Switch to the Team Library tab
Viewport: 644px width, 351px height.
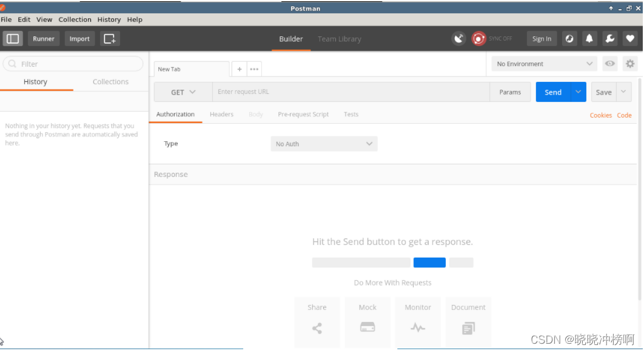click(339, 39)
